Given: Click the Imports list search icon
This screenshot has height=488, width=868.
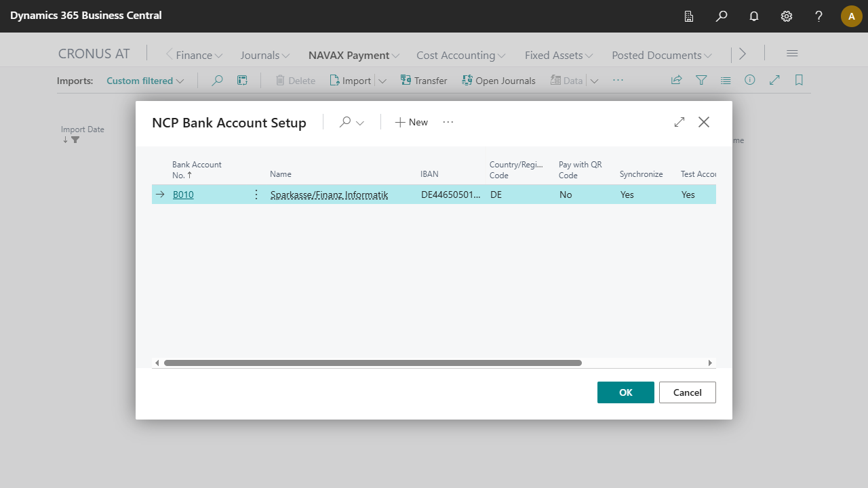Looking at the screenshot, I should [x=217, y=81].
